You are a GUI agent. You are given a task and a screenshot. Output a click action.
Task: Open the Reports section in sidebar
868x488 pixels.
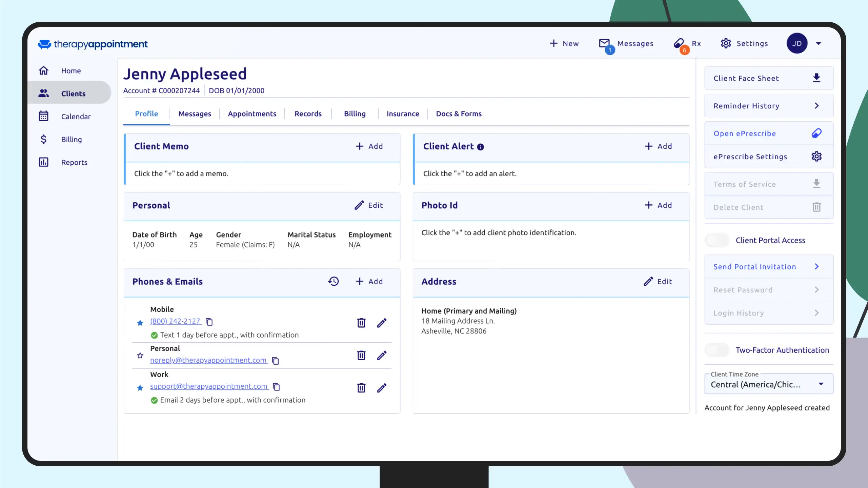74,162
